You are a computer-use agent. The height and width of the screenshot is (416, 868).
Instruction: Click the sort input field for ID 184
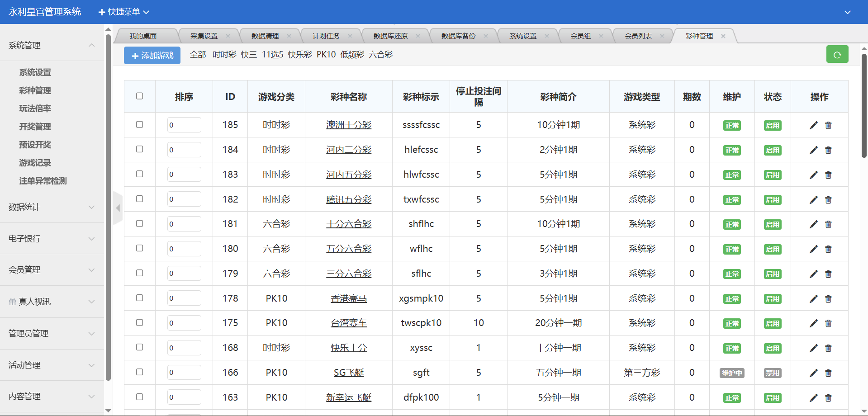pyautogui.click(x=184, y=150)
